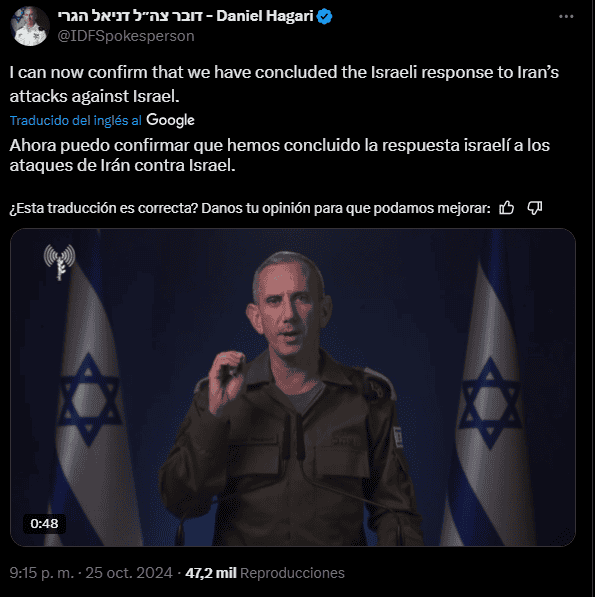
Task: View the 47,2 mil Reproducciones count
Action: point(265,573)
